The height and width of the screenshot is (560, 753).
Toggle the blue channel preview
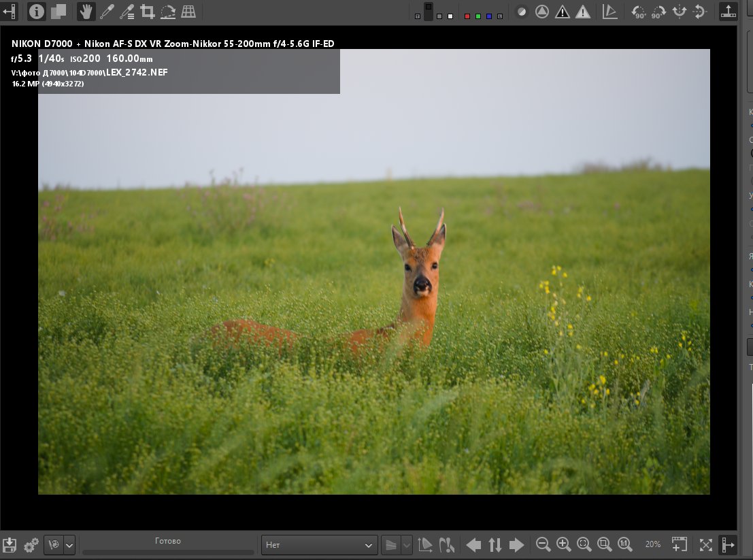489,16
